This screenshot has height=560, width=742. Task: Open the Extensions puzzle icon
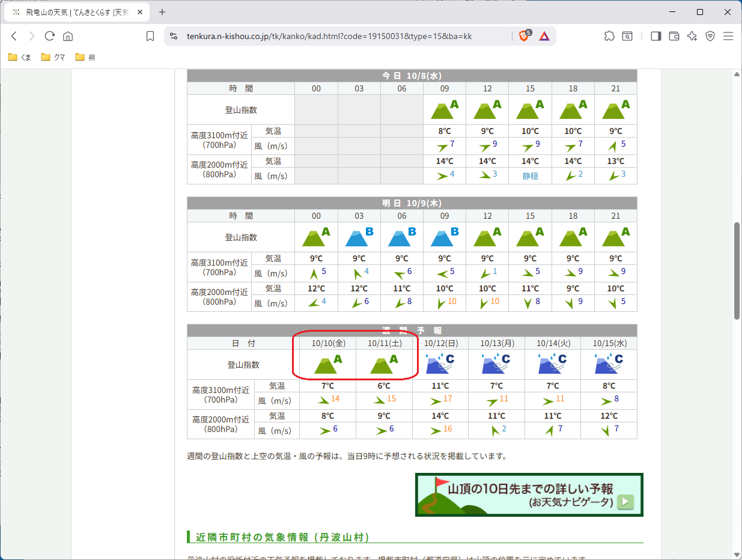[x=609, y=36]
